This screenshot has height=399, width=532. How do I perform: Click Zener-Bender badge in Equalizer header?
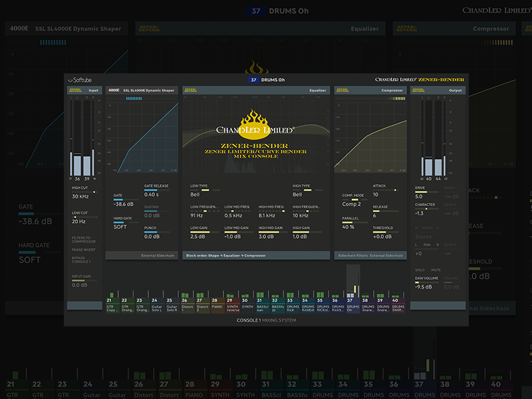tap(191, 90)
